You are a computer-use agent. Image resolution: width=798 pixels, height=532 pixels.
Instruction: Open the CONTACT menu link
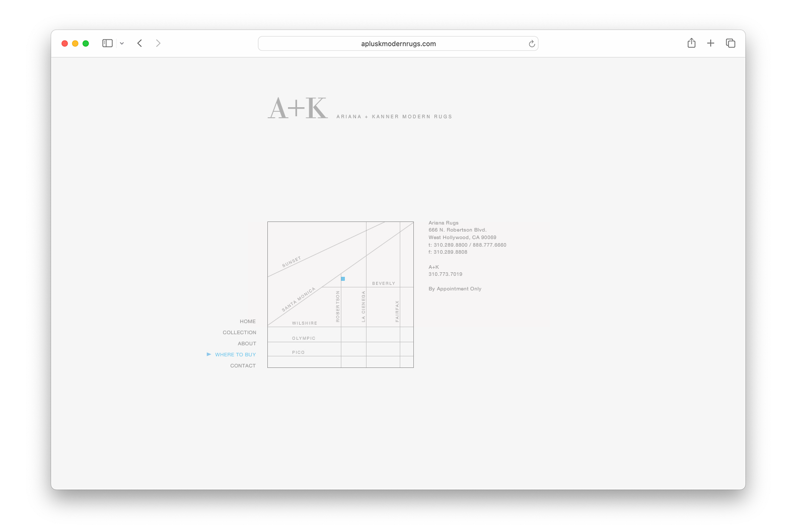[x=243, y=366]
